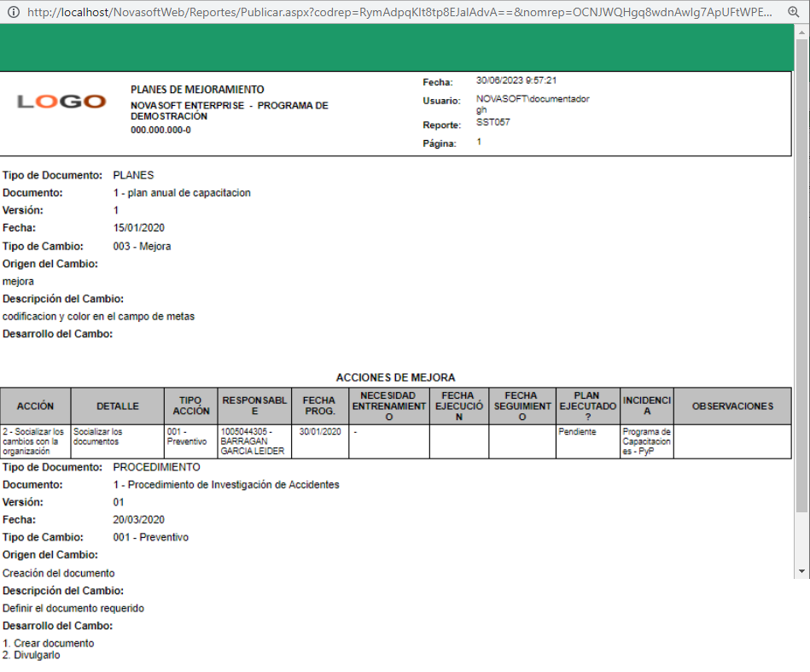The image size is (810, 672).
Task: Click the 'PLANES' document type value
Action: 133,175
